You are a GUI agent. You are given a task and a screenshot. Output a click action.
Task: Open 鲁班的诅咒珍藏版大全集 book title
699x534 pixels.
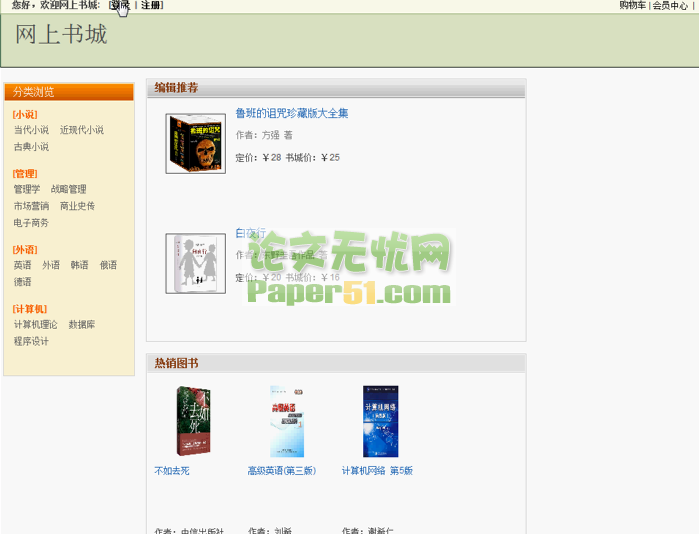pyautogui.click(x=292, y=113)
